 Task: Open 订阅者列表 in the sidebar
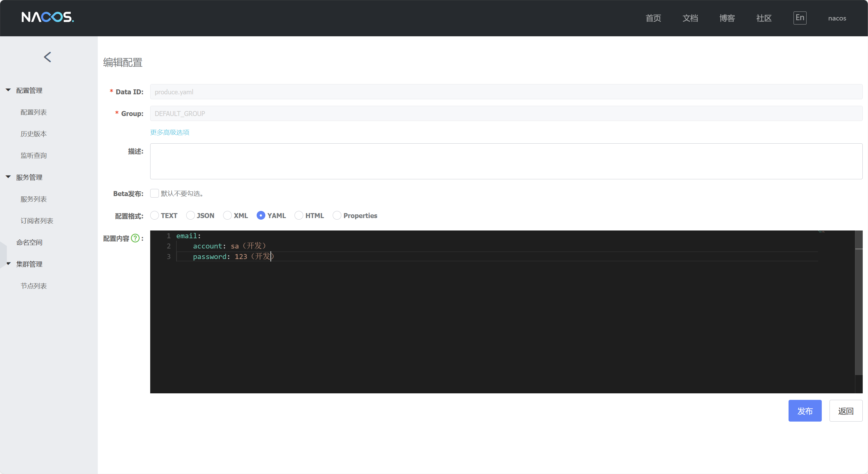point(37,221)
